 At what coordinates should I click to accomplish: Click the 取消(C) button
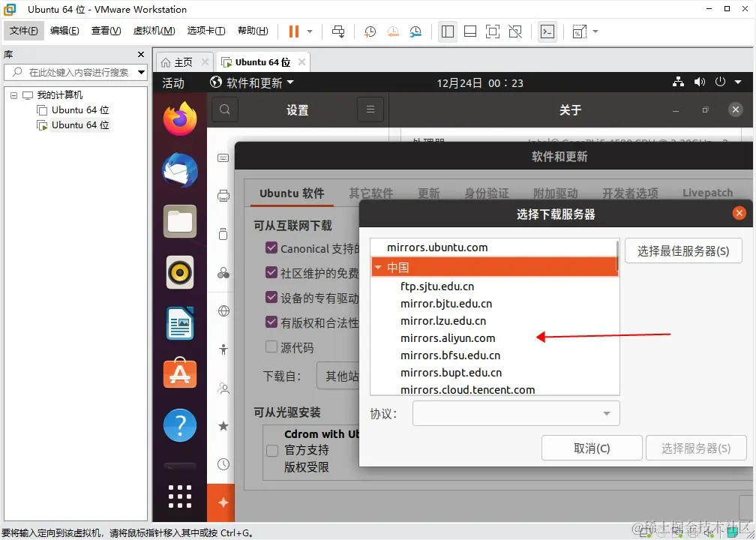coord(592,448)
